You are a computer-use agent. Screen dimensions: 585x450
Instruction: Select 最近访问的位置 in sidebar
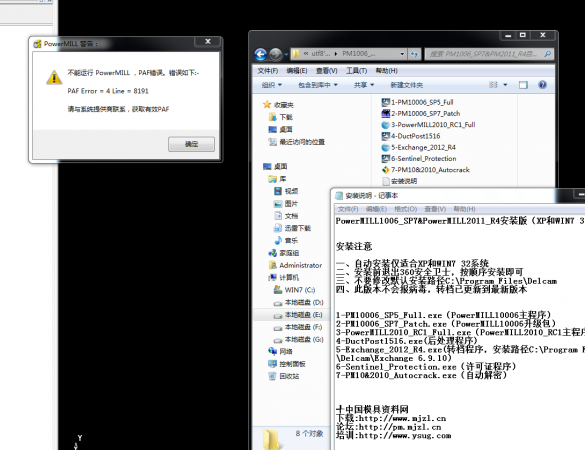tap(297, 142)
